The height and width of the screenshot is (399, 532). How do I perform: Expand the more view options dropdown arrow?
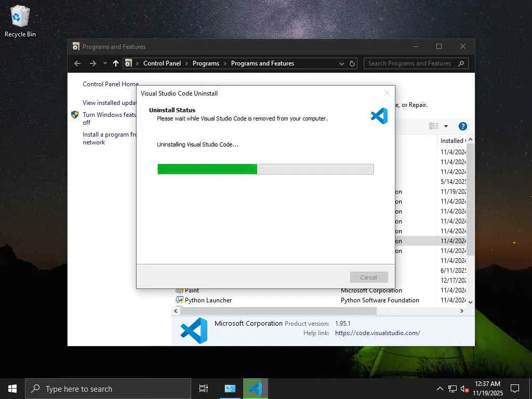point(446,126)
